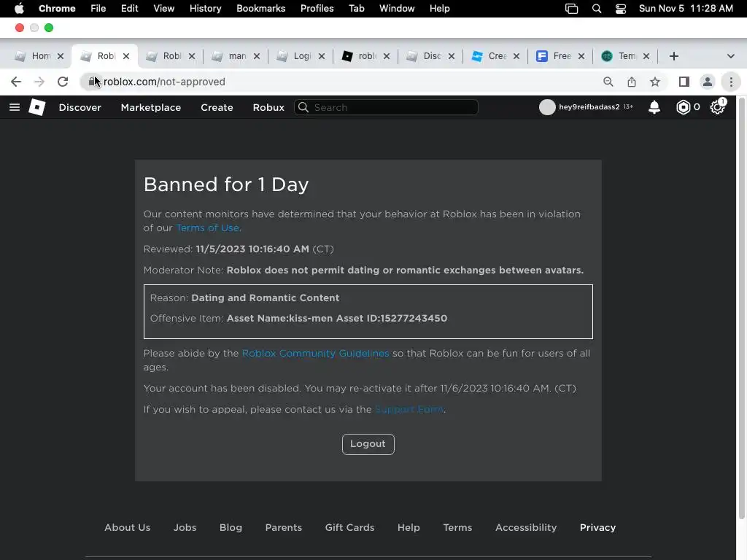The image size is (747, 560).
Task: Open the Roblox hamburger navigation menu
Action: (x=15, y=107)
